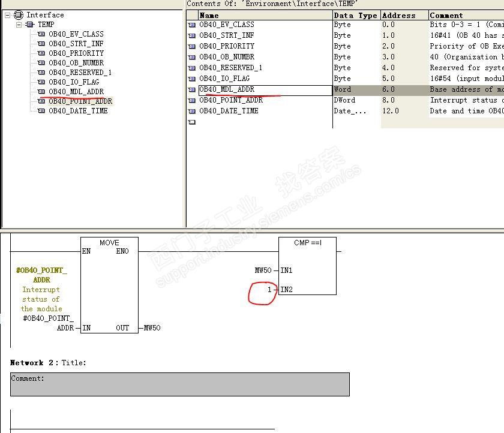This screenshot has height=433, width=504.
Task: Select table row icon for OB40_OB_NUMBR
Action: coord(192,57)
